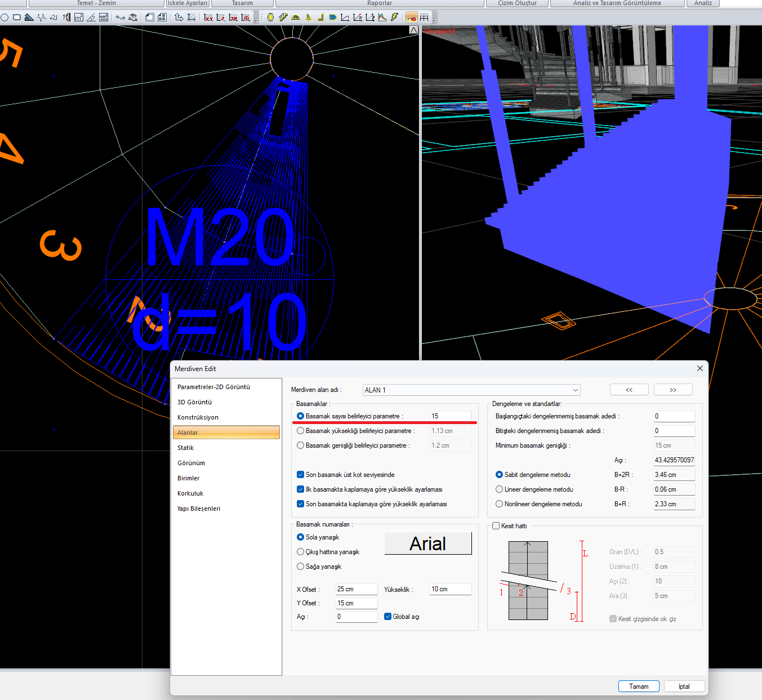Image resolution: width=762 pixels, height=700 pixels.
Task: Click the question mark ruler icon
Action: (x=66, y=17)
